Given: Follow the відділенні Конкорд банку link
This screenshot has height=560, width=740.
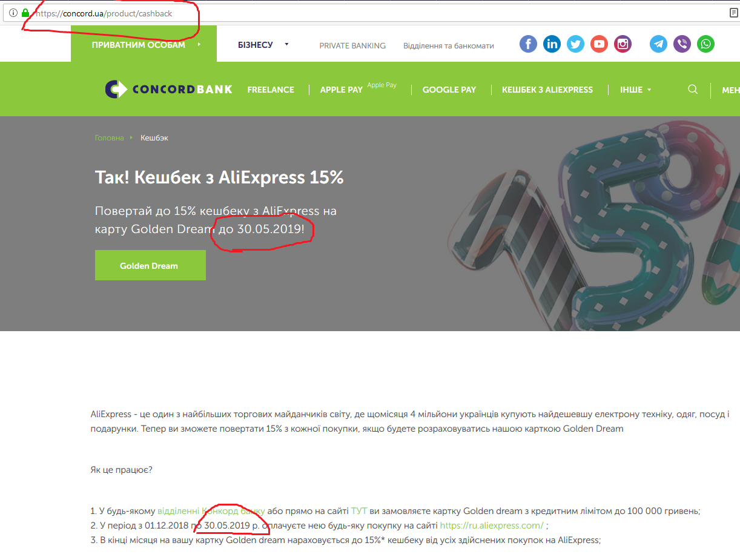Looking at the screenshot, I should [211, 511].
